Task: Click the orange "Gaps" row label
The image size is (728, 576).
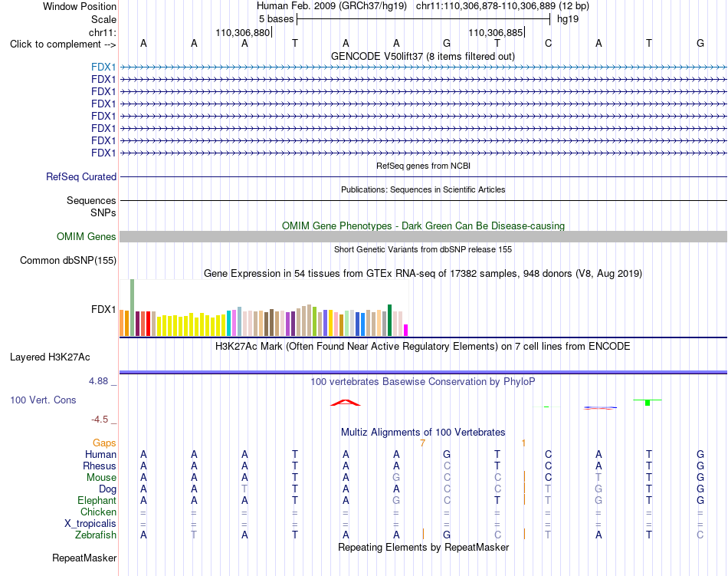Action: pyautogui.click(x=104, y=443)
